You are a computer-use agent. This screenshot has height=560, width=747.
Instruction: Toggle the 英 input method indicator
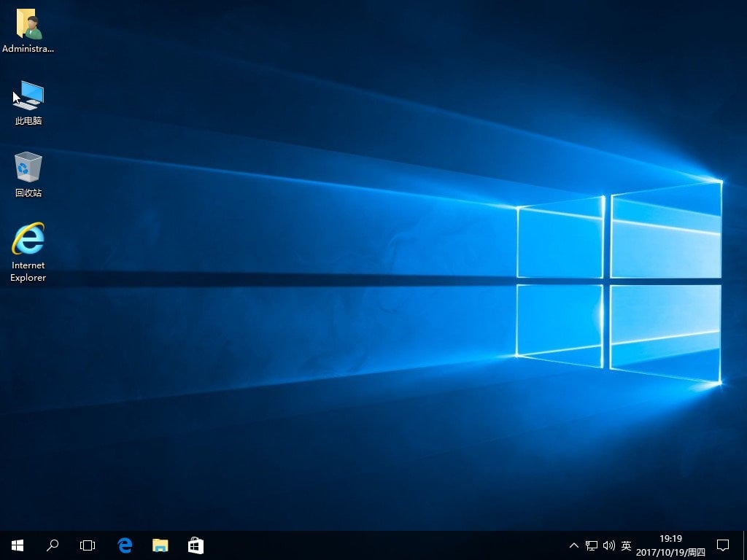(x=626, y=545)
